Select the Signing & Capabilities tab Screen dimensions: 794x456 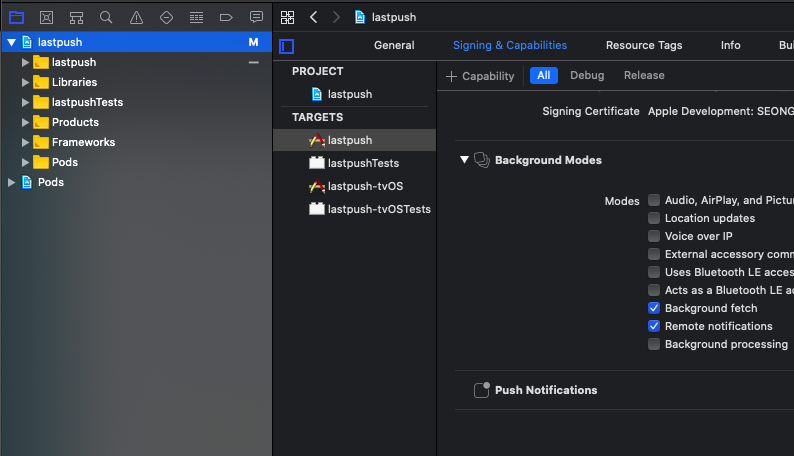coord(510,45)
